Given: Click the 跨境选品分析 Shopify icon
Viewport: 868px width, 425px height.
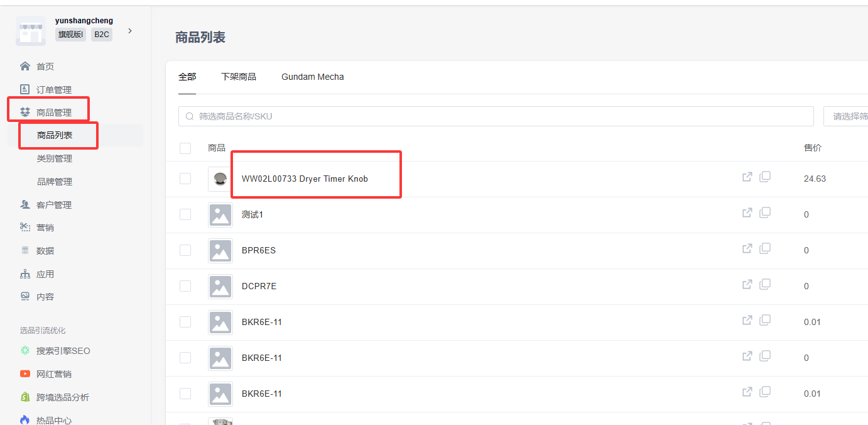Looking at the screenshot, I should coord(25,397).
